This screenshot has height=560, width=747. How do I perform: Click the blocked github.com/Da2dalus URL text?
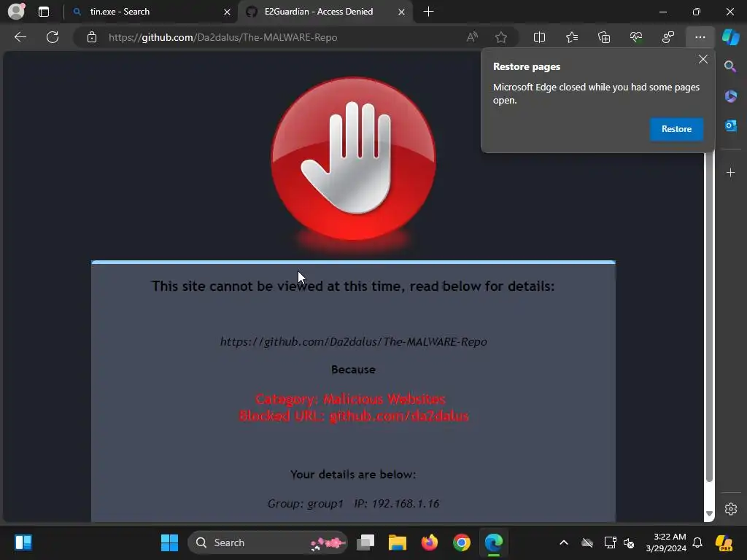tap(353, 341)
